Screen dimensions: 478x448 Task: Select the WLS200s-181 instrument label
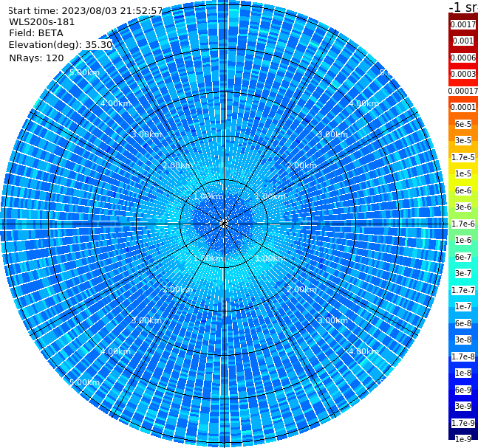click(42, 22)
